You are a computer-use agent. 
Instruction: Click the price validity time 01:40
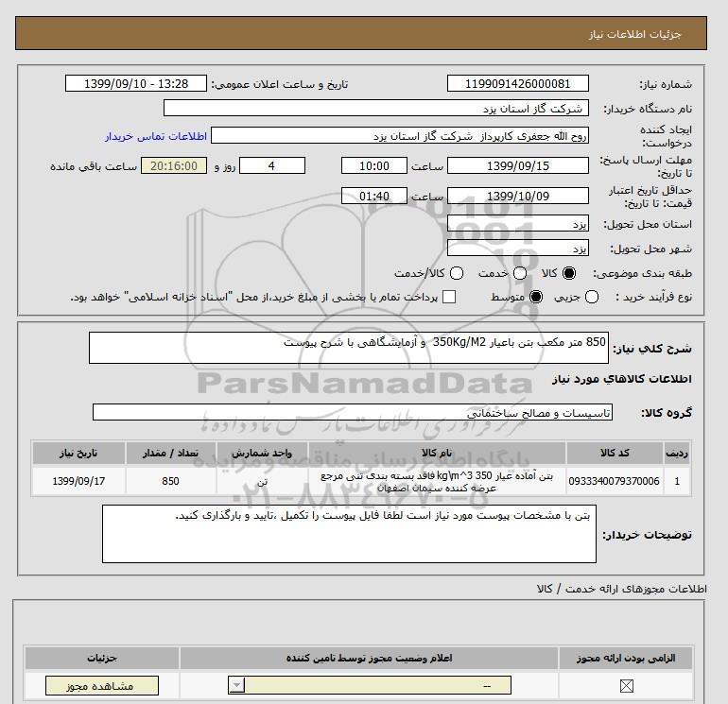click(x=374, y=196)
